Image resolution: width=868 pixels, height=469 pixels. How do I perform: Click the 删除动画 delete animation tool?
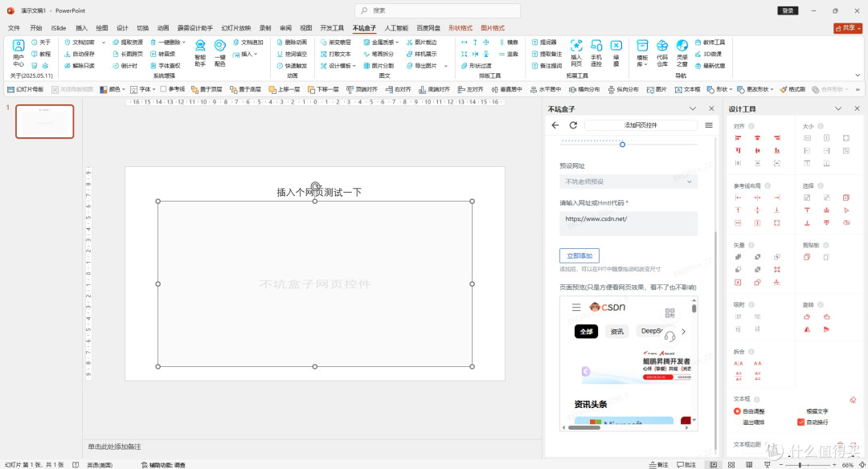(x=292, y=42)
